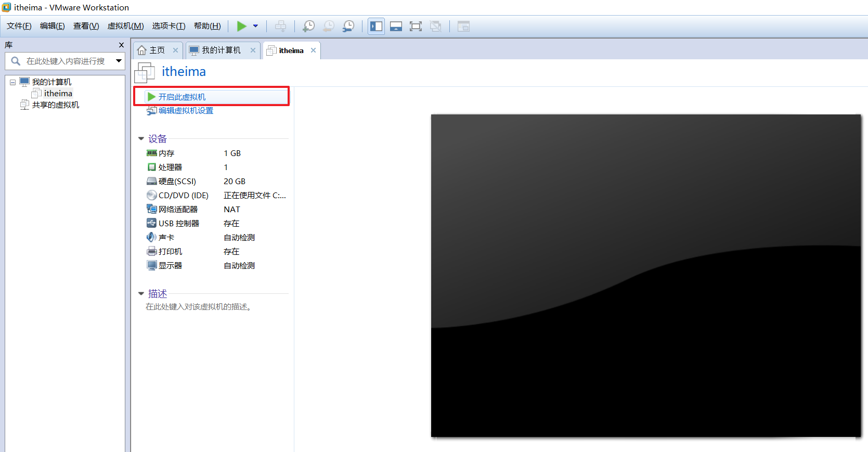
Task: Select the itheima tab
Action: [x=291, y=50]
